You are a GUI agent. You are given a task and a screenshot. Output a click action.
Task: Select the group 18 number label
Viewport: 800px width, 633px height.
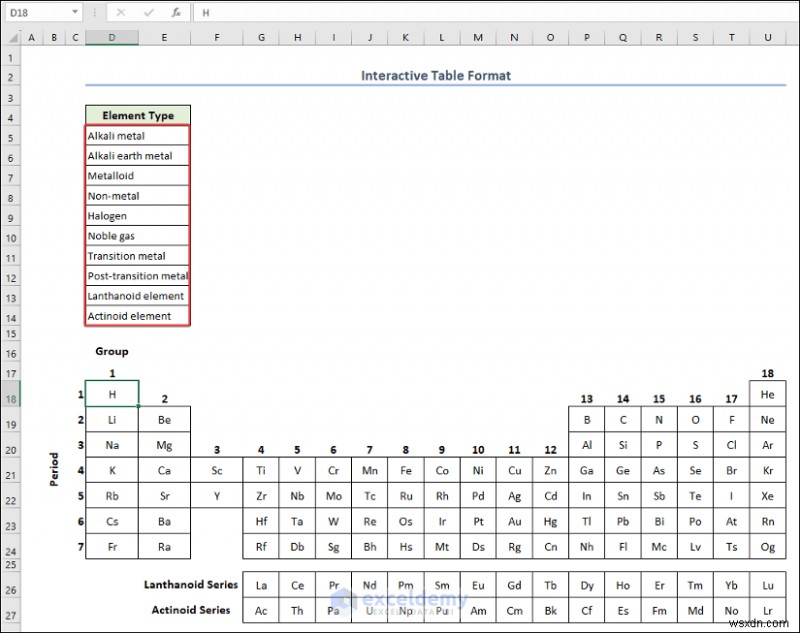767,373
